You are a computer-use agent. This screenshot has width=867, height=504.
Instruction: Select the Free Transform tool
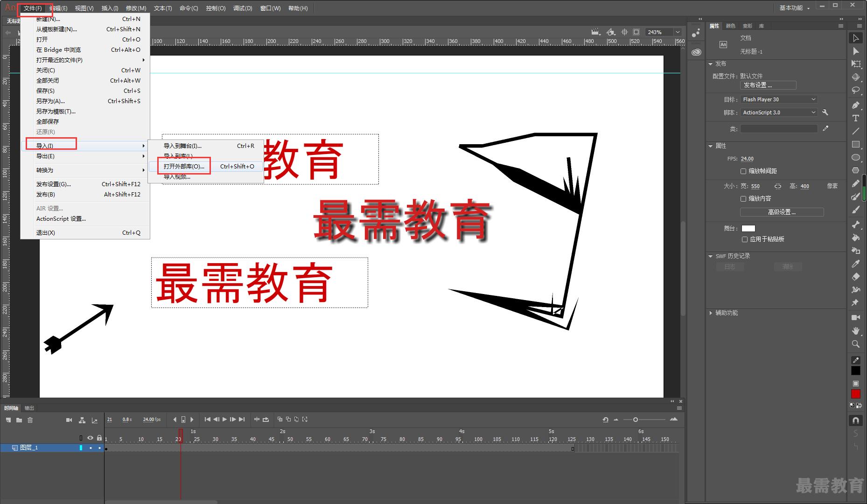(x=856, y=64)
